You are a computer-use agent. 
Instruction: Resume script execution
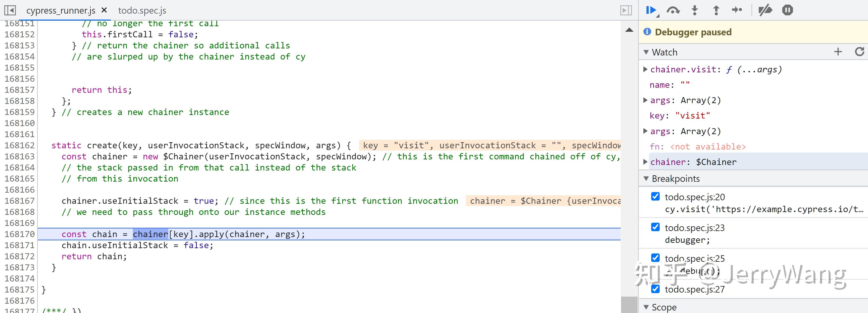click(651, 10)
